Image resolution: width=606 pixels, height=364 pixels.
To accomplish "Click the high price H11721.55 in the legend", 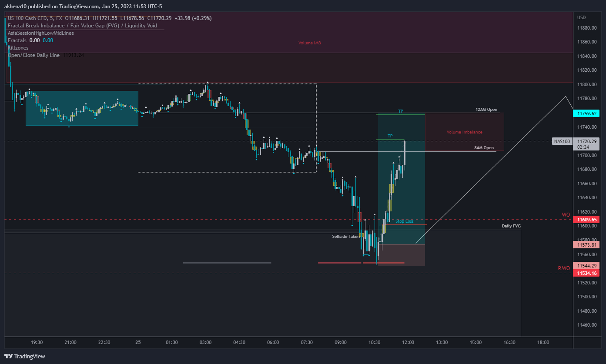I will [106, 18].
